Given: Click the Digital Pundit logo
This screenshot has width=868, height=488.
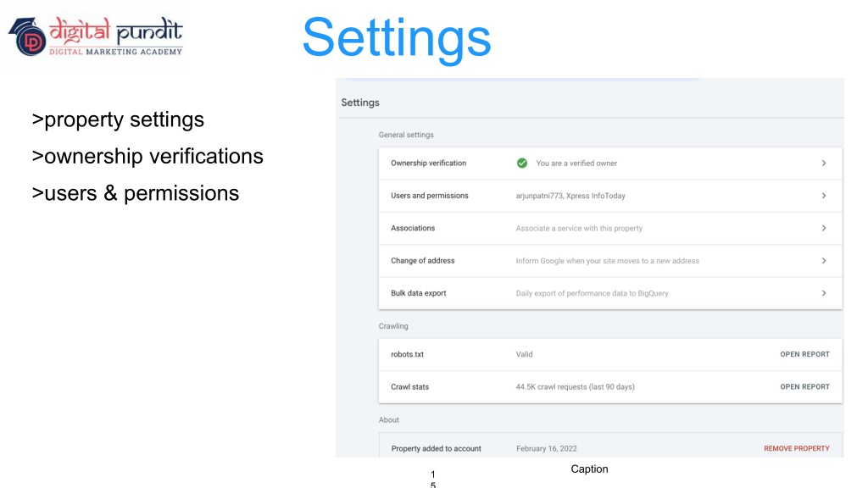Looking at the screenshot, I should 96,37.
